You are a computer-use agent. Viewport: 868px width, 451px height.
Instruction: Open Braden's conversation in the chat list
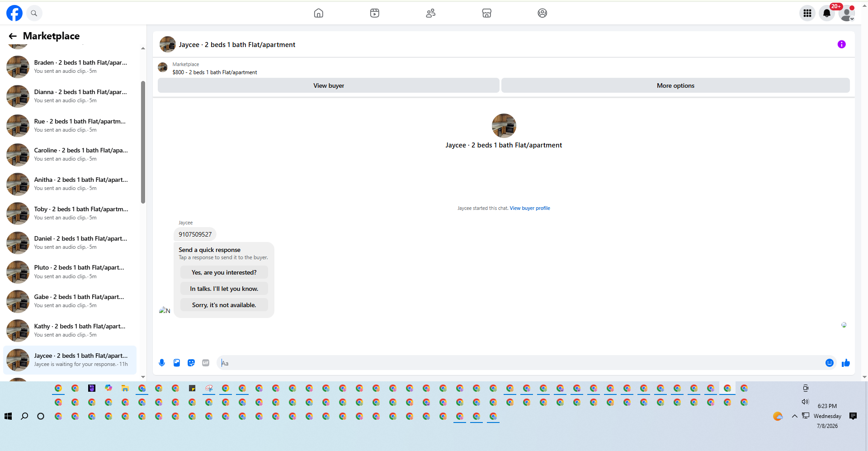point(70,67)
